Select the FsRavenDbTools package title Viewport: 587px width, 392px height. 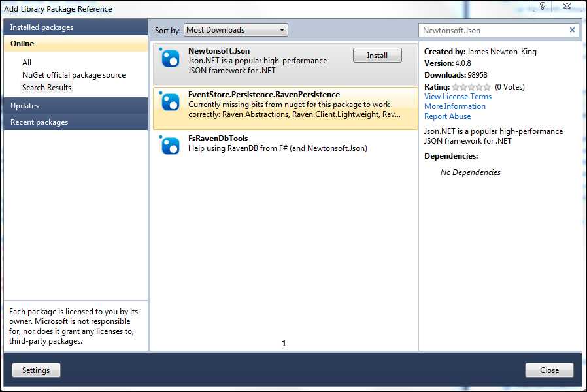[x=218, y=139]
